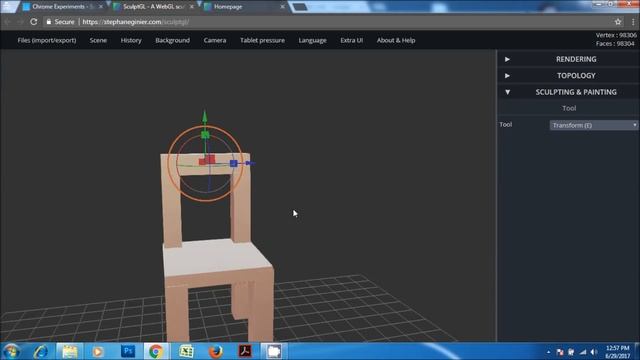Click the Action Center flag icon

(x=560, y=352)
